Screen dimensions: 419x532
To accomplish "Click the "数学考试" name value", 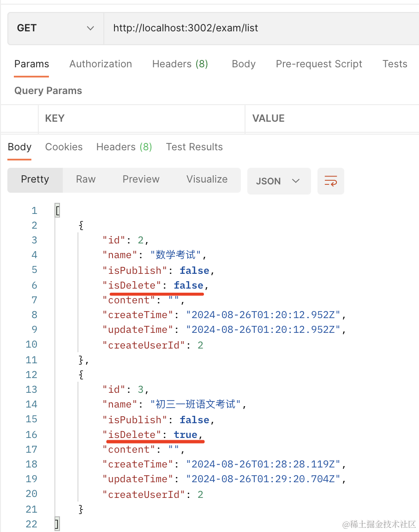I will point(176,255).
